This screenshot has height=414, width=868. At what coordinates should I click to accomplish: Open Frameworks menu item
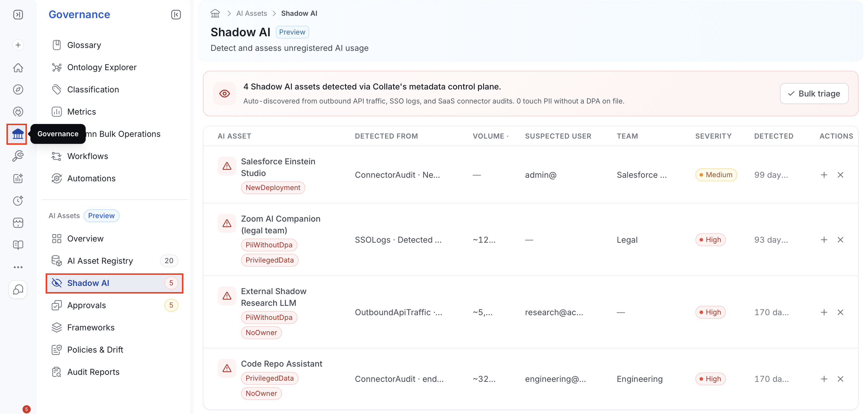click(115, 328)
